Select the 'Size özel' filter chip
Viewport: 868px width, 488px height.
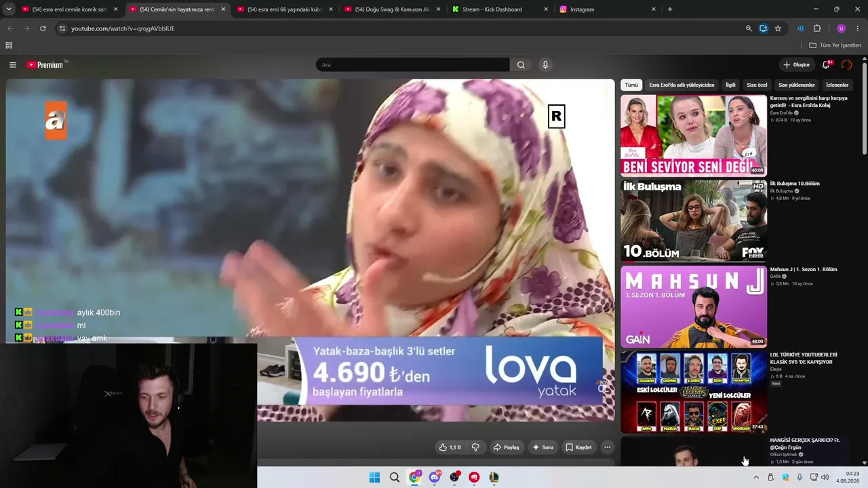(x=757, y=85)
